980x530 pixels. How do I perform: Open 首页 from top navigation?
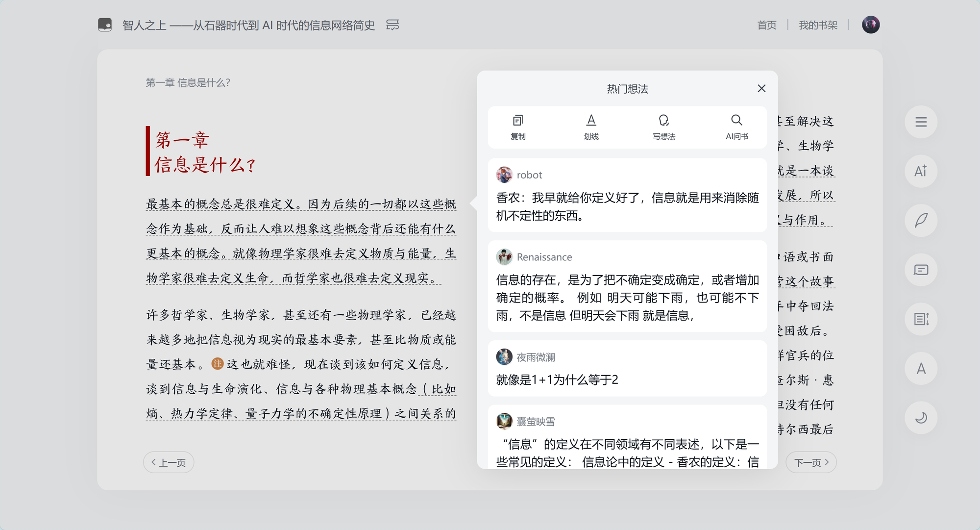(767, 25)
